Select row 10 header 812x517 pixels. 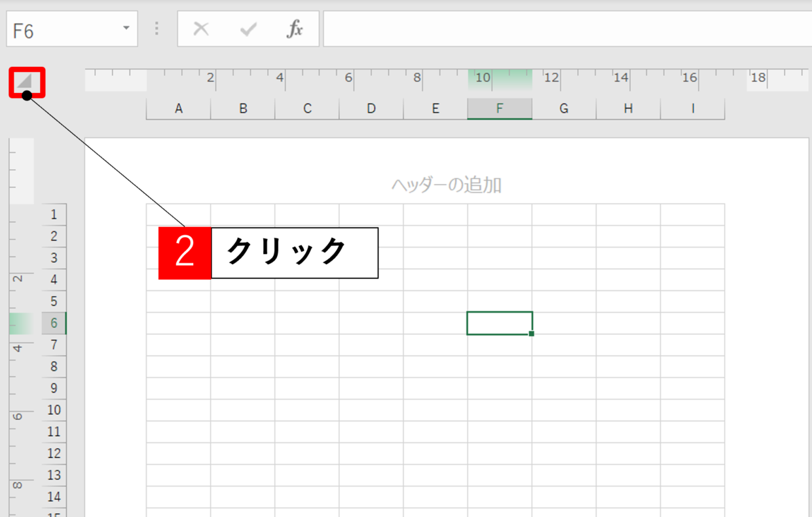point(54,410)
